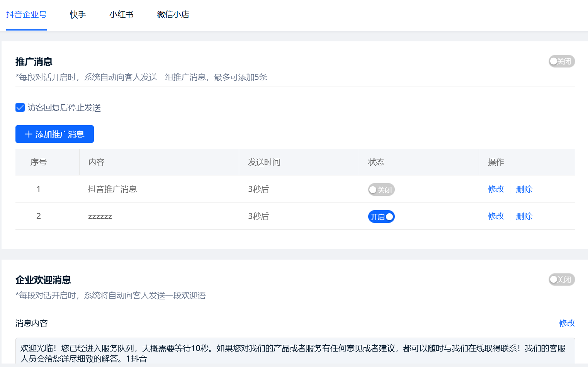588x367 pixels.
Task: Click the 抖音推广消息 content cell
Action: pyautogui.click(x=112, y=189)
